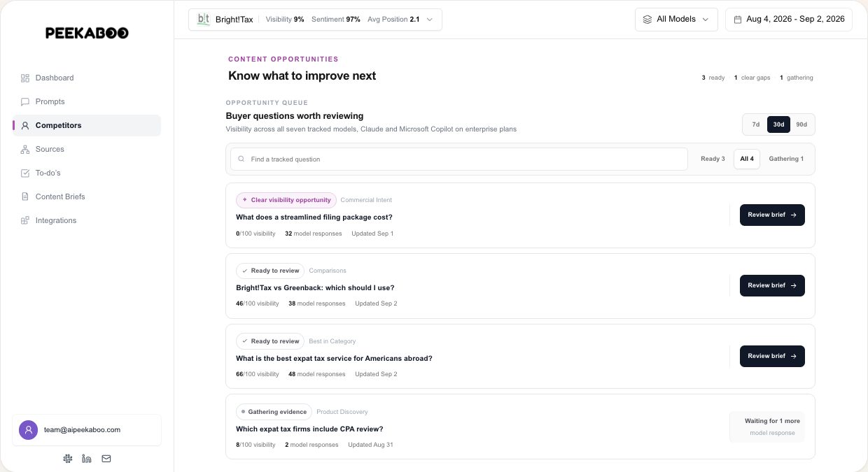Open the Sources section

[x=87, y=149]
